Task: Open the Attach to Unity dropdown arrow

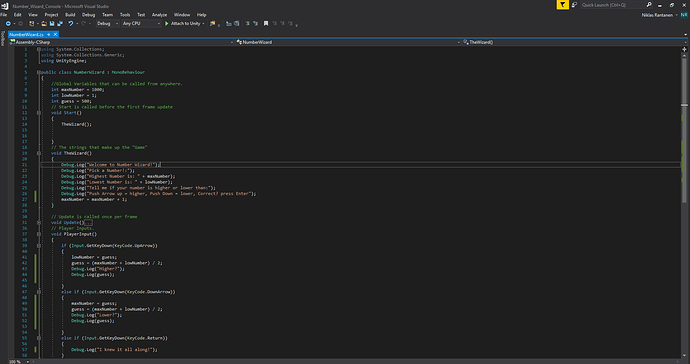Action: pos(203,23)
